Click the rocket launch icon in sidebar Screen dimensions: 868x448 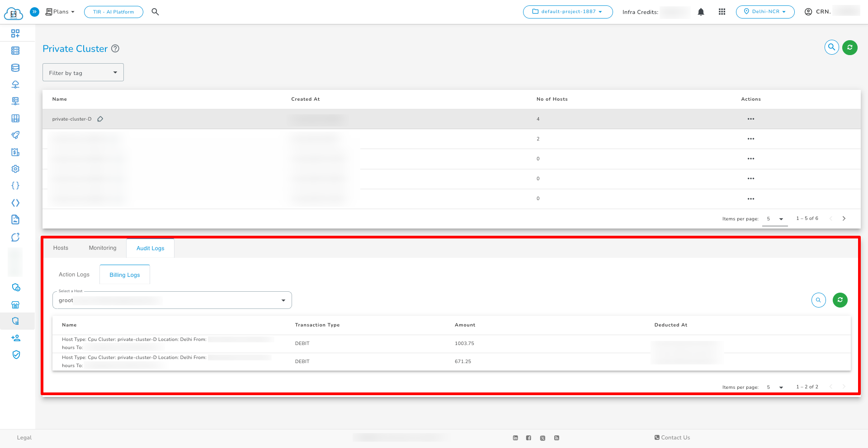[15, 135]
